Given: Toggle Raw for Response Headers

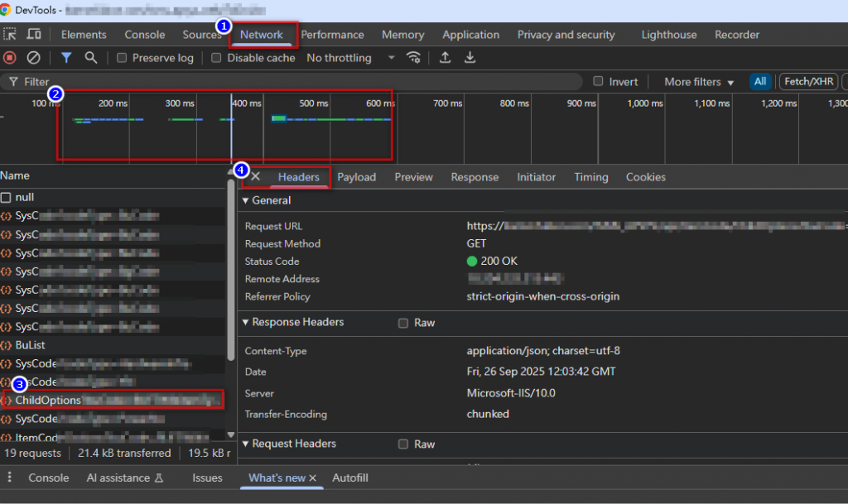Looking at the screenshot, I should 403,323.
